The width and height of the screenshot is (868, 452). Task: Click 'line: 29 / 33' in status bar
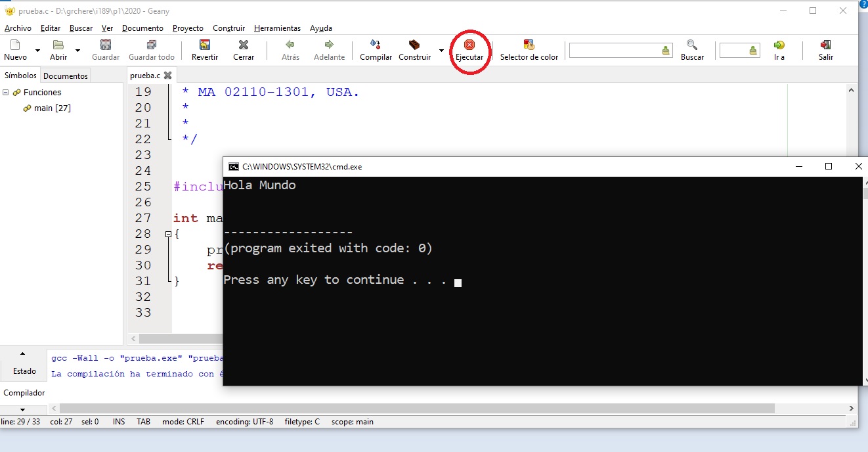pos(20,422)
